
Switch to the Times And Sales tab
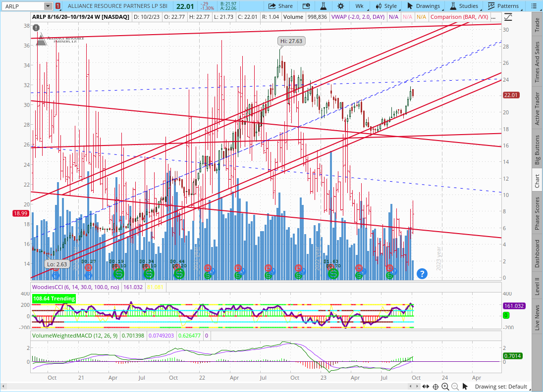point(537,62)
